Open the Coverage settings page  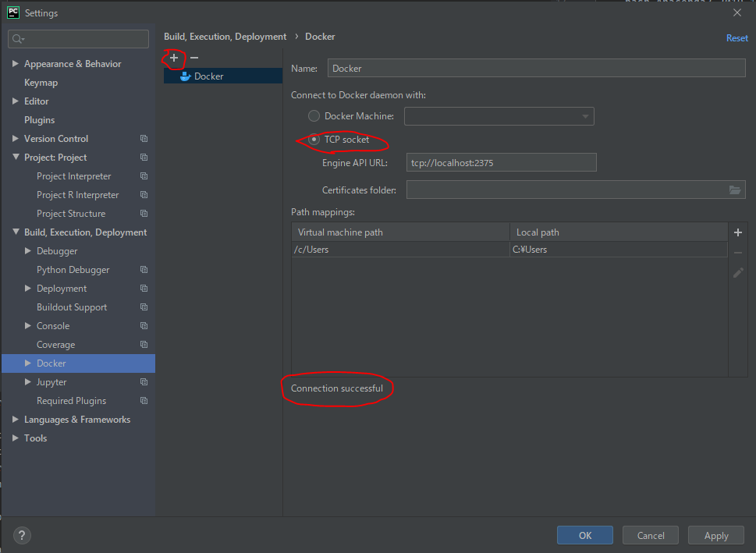coord(56,345)
